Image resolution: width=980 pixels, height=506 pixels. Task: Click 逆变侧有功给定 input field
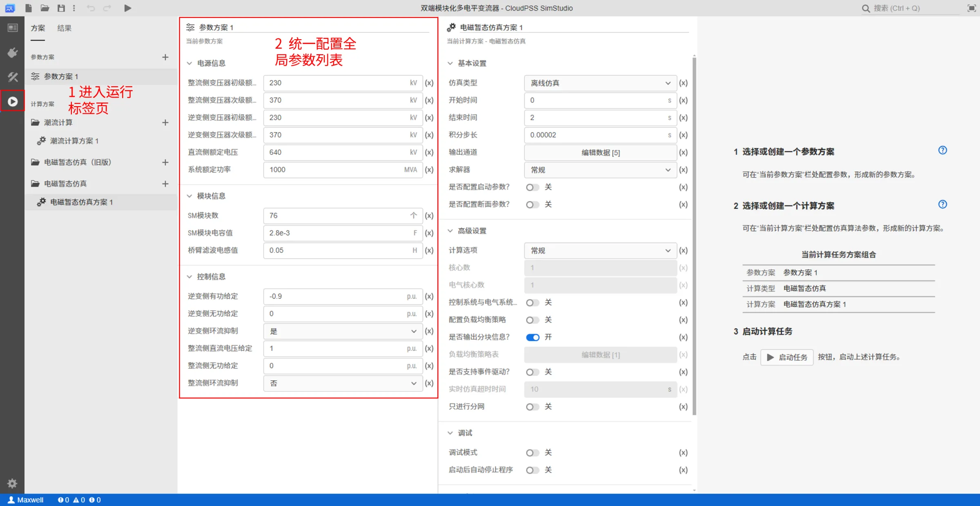(343, 296)
